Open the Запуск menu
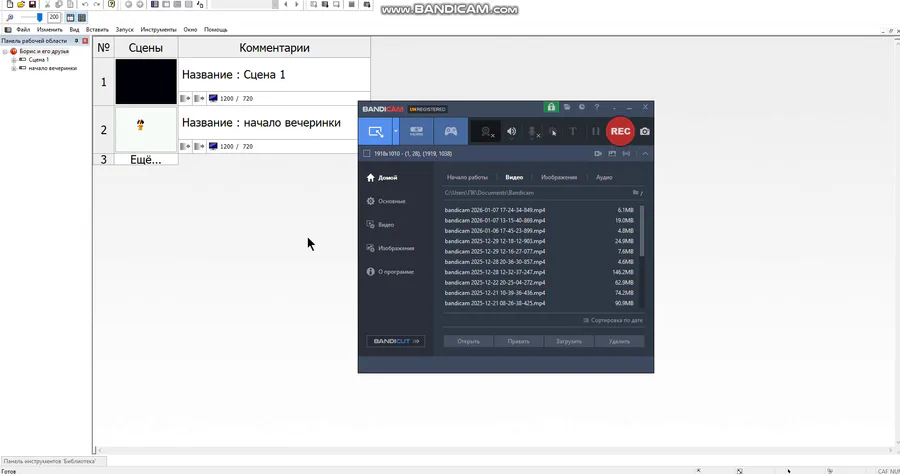The height and width of the screenshot is (474, 900). pyautogui.click(x=125, y=29)
